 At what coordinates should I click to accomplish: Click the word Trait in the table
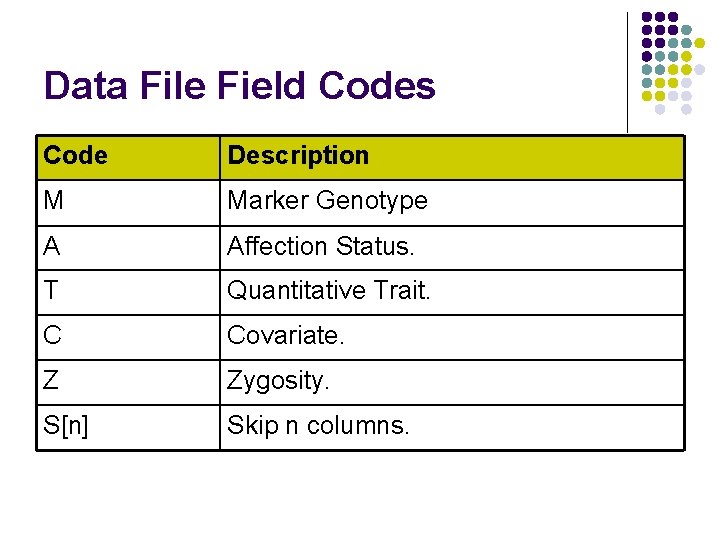(x=402, y=290)
